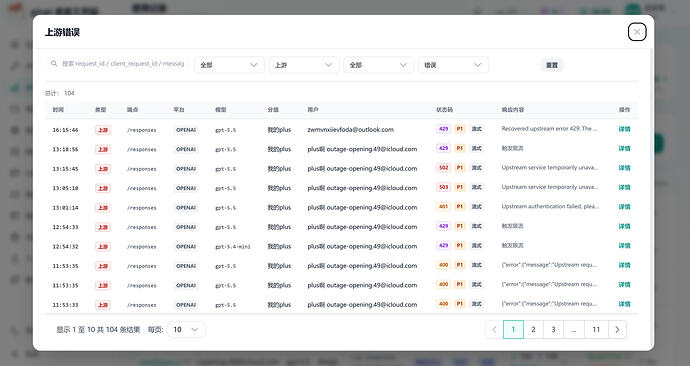
Task: Click the 响应内容 column header
Action: coord(513,110)
